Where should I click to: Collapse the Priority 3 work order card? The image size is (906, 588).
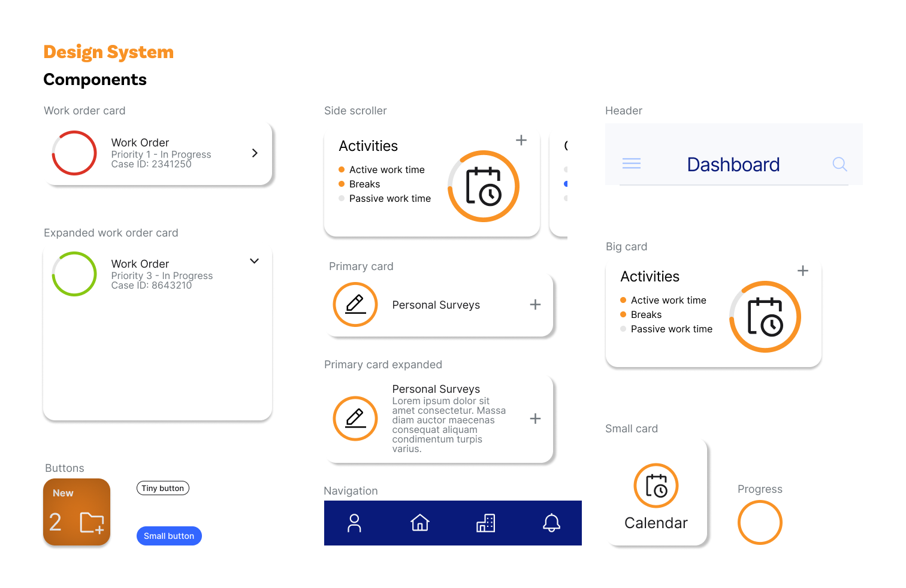[x=254, y=261]
